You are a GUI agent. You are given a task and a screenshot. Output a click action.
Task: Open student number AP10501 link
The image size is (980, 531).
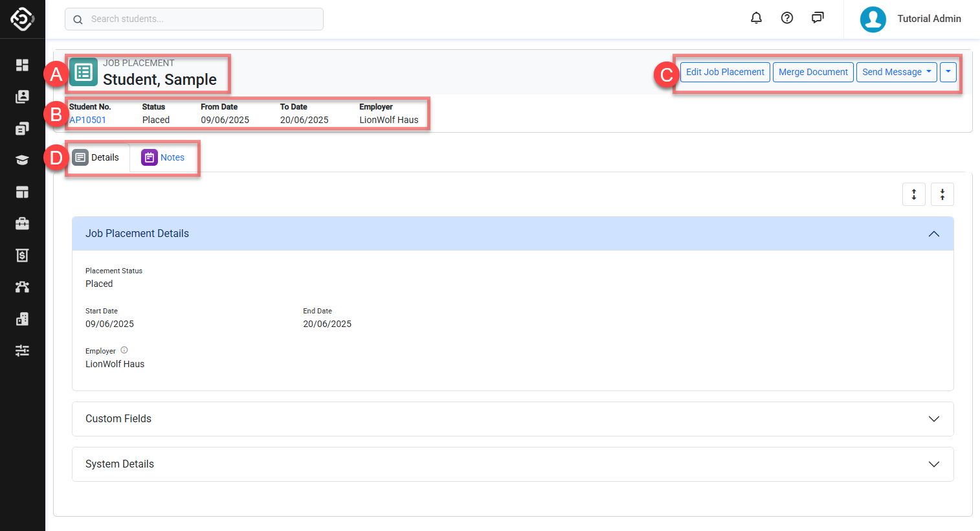click(87, 120)
